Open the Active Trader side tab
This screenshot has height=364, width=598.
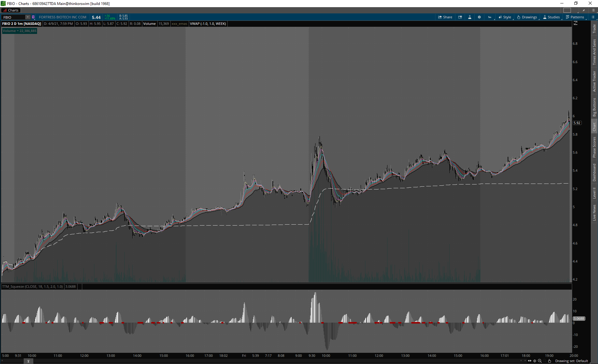[x=594, y=81]
